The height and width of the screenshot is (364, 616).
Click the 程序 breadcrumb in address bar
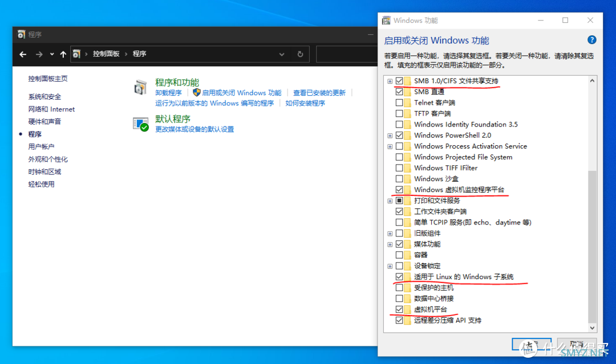pyautogui.click(x=140, y=54)
